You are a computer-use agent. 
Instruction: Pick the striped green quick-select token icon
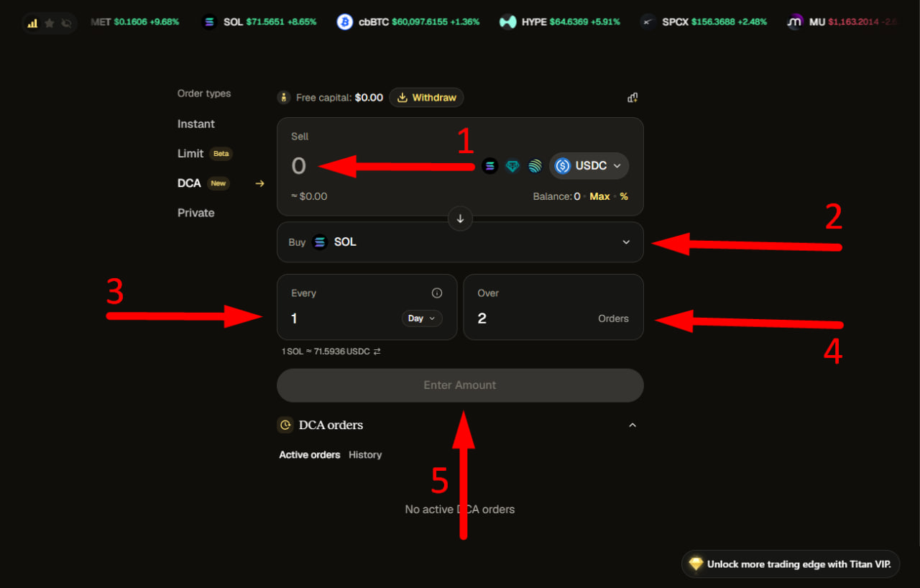(535, 166)
